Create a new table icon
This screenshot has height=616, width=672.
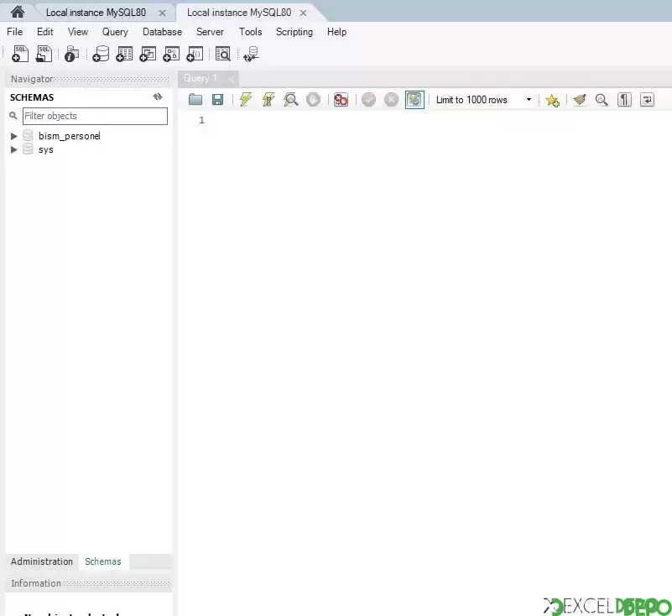tap(124, 54)
